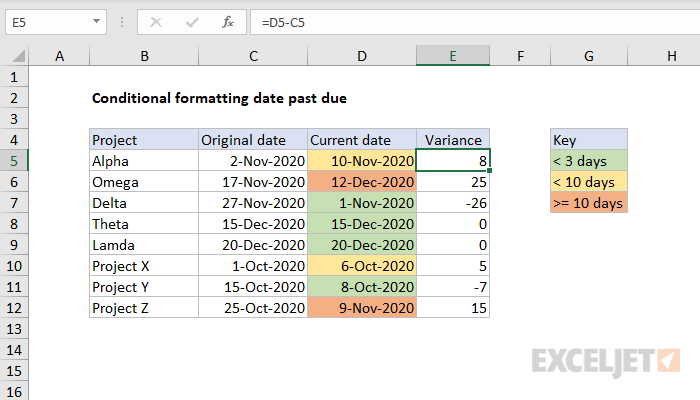Image resolution: width=700 pixels, height=400 pixels.
Task: Click the 'Original date' header cell
Action: 253,140
